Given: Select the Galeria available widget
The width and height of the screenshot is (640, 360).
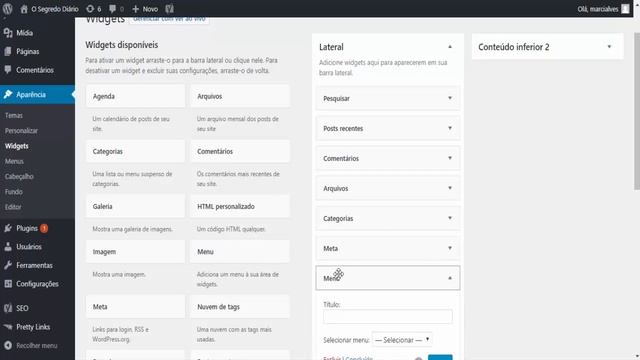Looking at the screenshot, I should click(x=136, y=207).
